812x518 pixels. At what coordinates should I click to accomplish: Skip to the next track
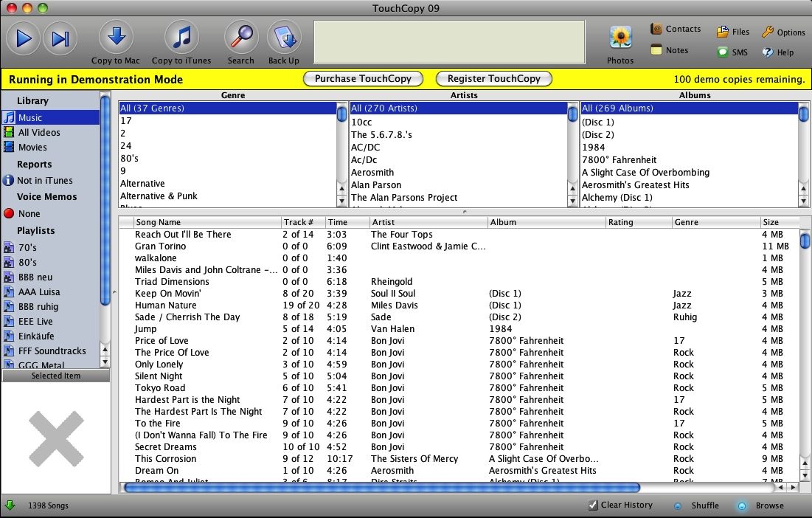point(60,38)
